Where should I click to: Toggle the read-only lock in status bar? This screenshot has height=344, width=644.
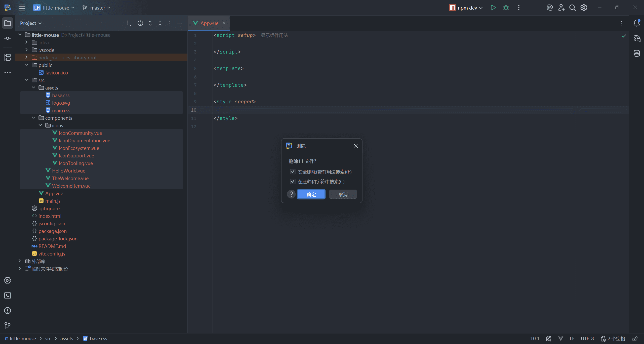pyautogui.click(x=635, y=338)
